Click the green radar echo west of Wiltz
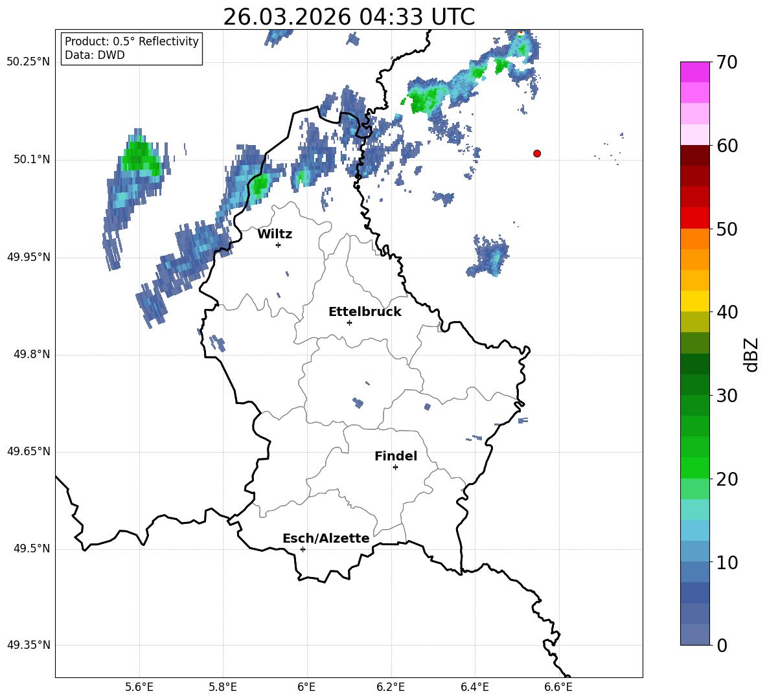767x700 pixels. pyautogui.click(x=141, y=157)
